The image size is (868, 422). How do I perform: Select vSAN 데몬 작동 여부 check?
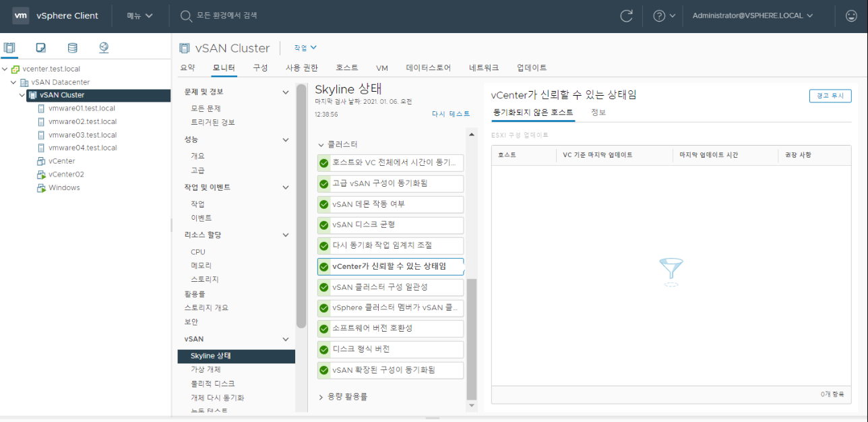[390, 204]
